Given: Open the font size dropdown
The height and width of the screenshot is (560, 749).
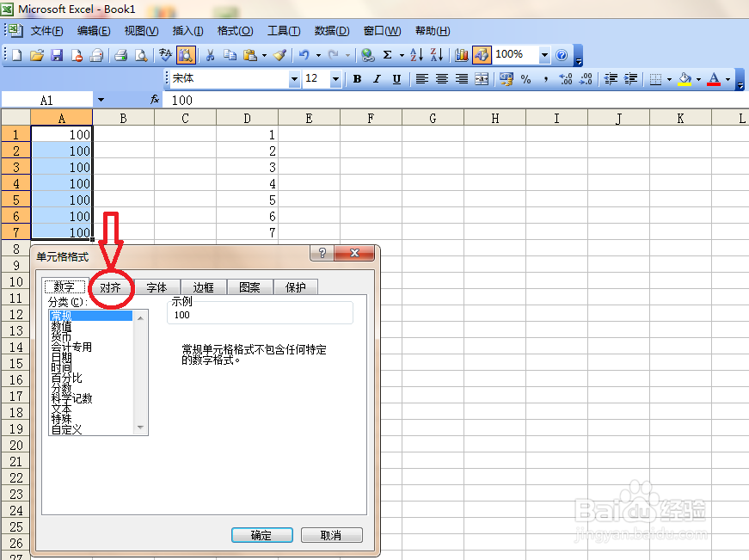Looking at the screenshot, I should 335,78.
